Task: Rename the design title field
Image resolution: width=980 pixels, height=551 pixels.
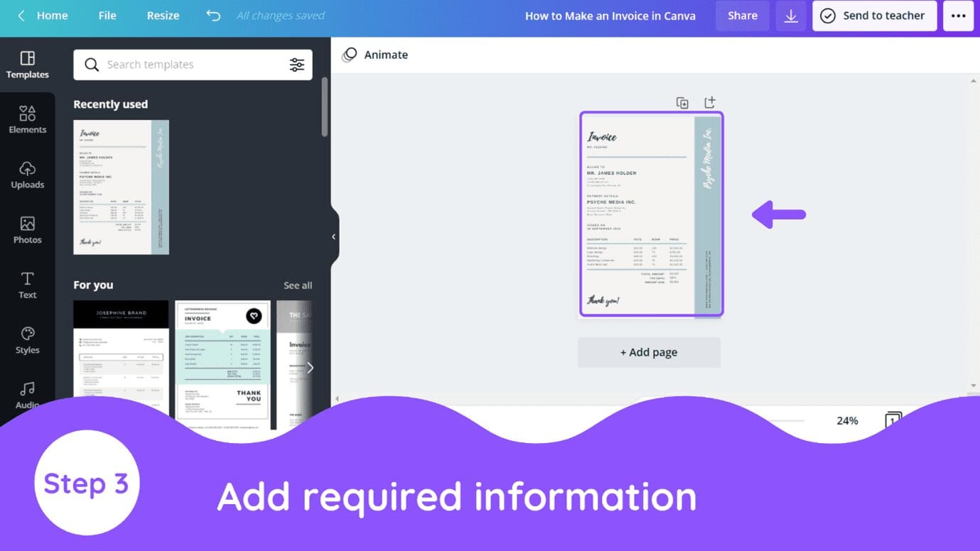Action: tap(610, 16)
